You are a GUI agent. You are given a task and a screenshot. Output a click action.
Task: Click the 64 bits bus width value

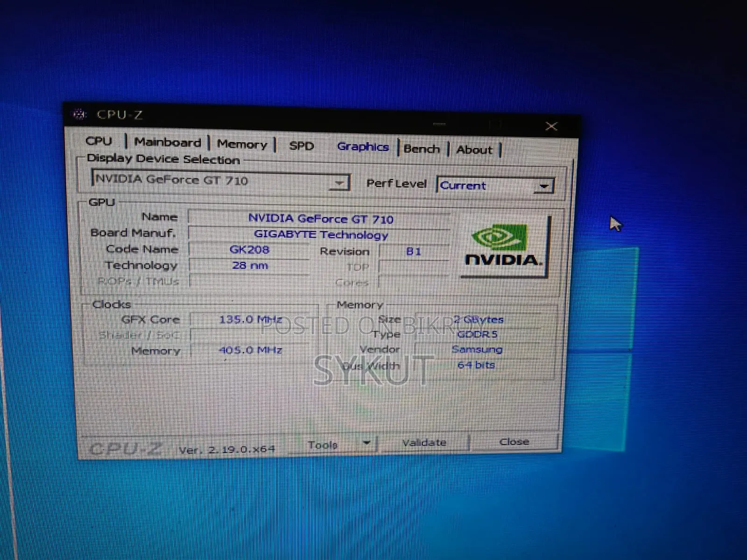[476, 365]
